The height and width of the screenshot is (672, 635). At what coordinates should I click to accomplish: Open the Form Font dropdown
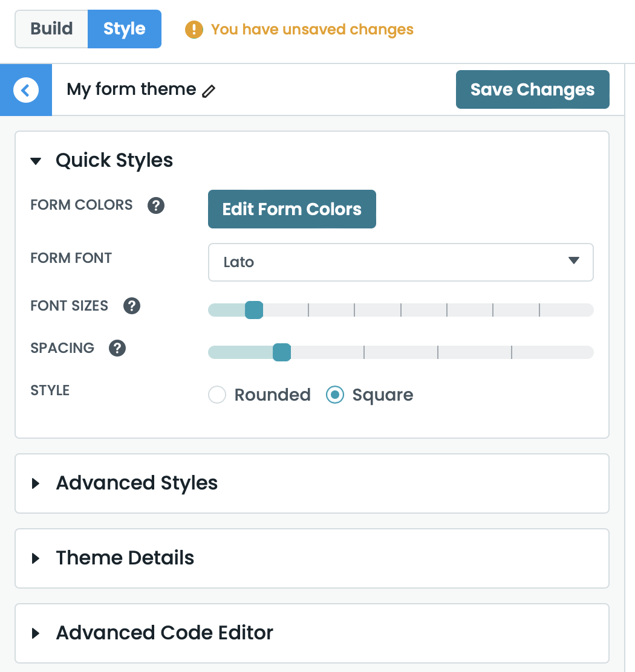pyautogui.click(x=400, y=262)
